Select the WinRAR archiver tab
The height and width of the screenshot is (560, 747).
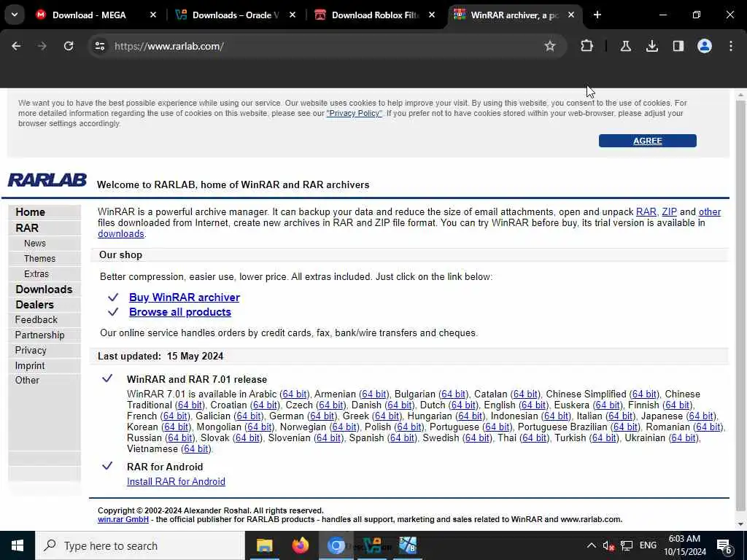pos(514,15)
